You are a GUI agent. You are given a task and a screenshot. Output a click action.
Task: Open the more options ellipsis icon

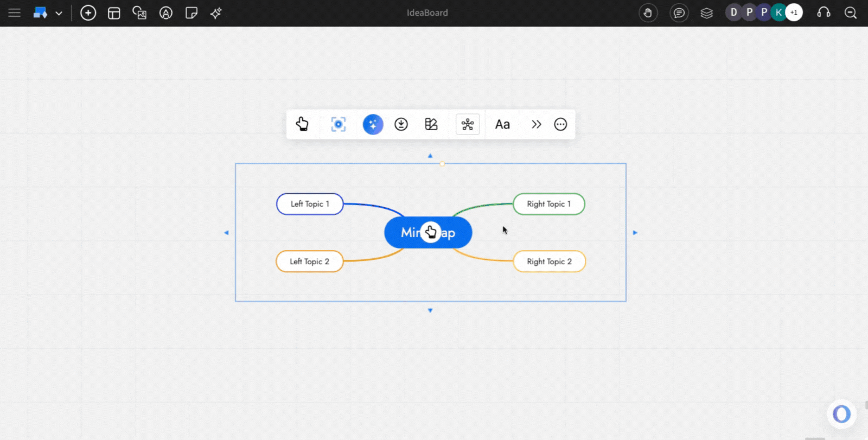click(x=560, y=124)
